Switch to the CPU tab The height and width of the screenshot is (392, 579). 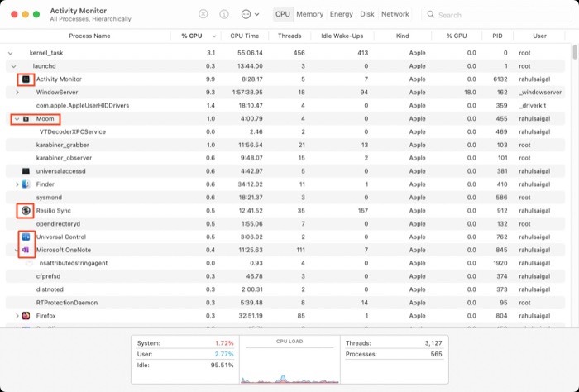(283, 14)
